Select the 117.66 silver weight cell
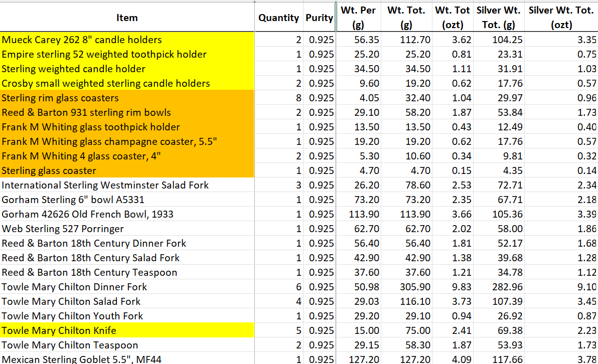The height and width of the screenshot is (364, 598). click(499, 358)
